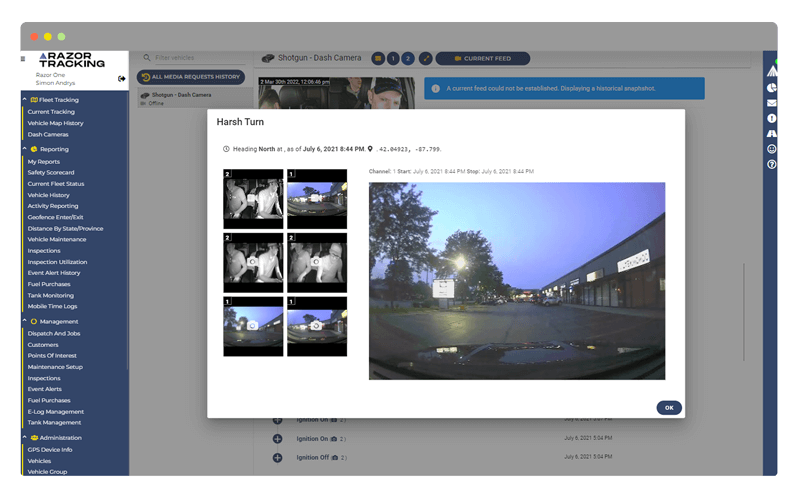
Task: Click the logout icon next to Simon Andrys
Action: (x=121, y=79)
